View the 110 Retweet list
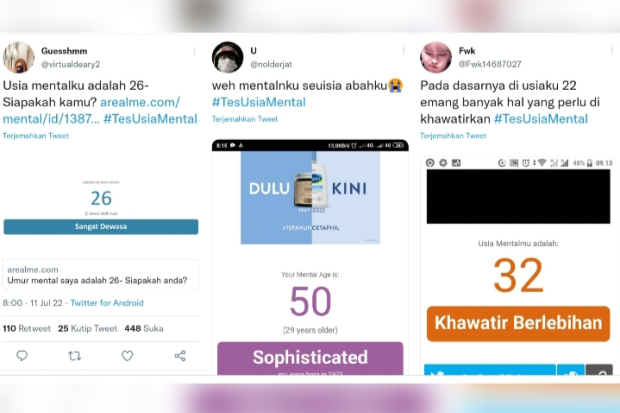This screenshot has height=413, width=620. coord(27,328)
